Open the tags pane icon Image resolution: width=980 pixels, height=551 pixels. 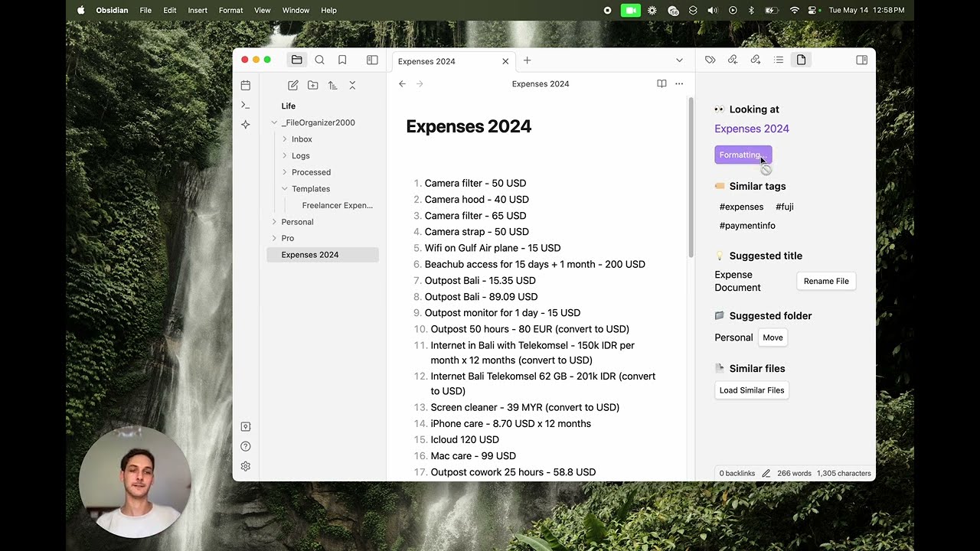710,60
